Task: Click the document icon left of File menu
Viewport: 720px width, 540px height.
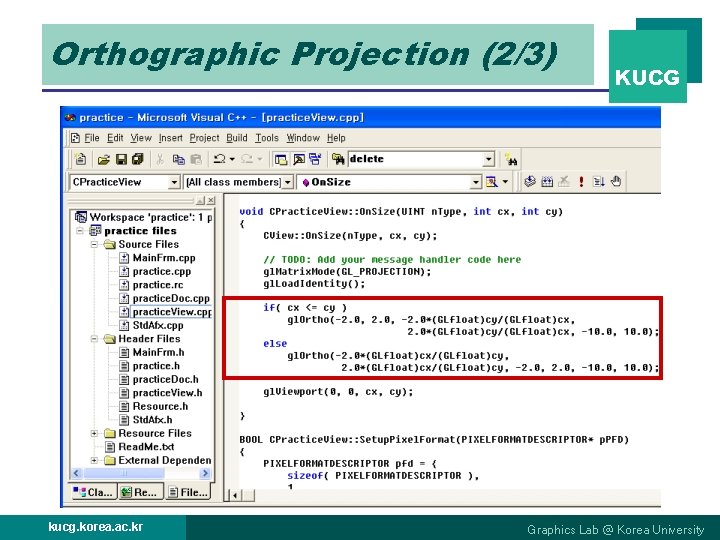Action: [75, 138]
